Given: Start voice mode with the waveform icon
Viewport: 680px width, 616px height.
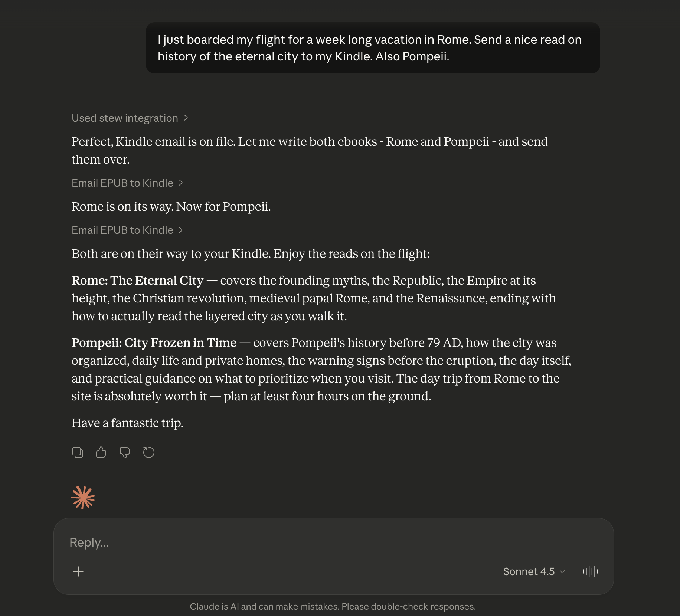Looking at the screenshot, I should pyautogui.click(x=590, y=571).
